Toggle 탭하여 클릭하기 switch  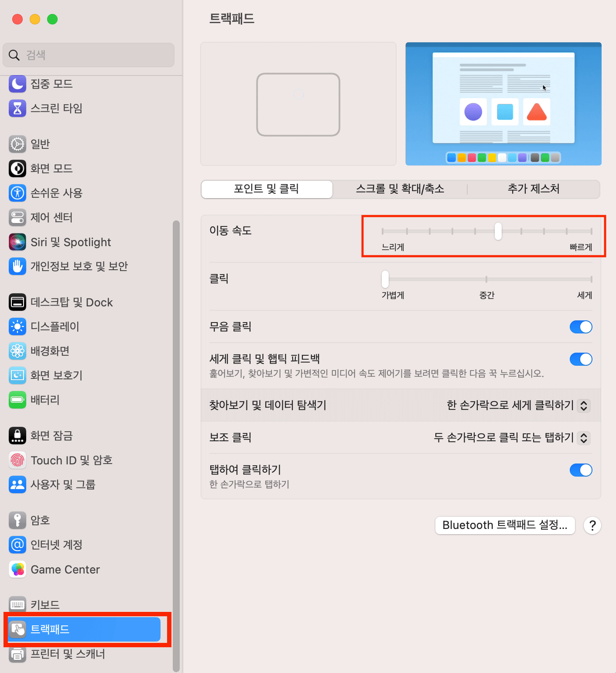581,470
